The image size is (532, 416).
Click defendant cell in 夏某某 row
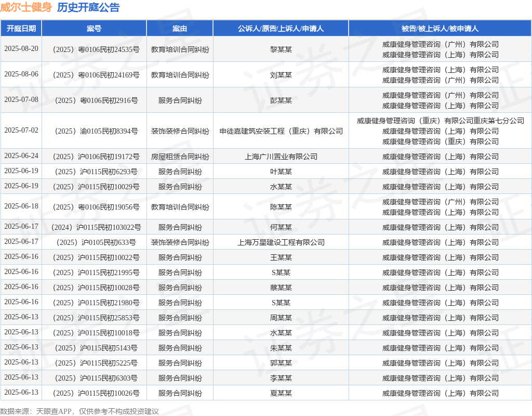441,393
